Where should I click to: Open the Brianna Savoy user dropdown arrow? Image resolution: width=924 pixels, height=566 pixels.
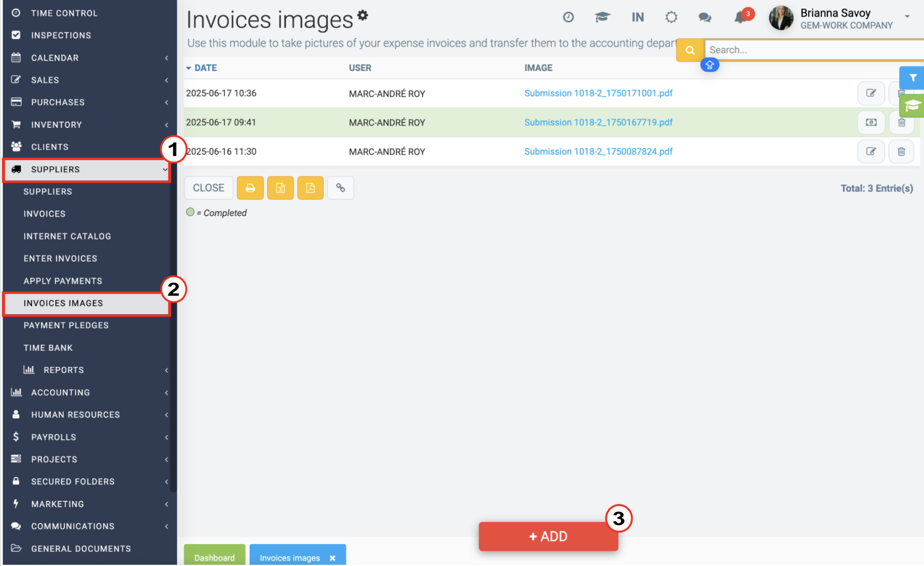click(x=907, y=17)
